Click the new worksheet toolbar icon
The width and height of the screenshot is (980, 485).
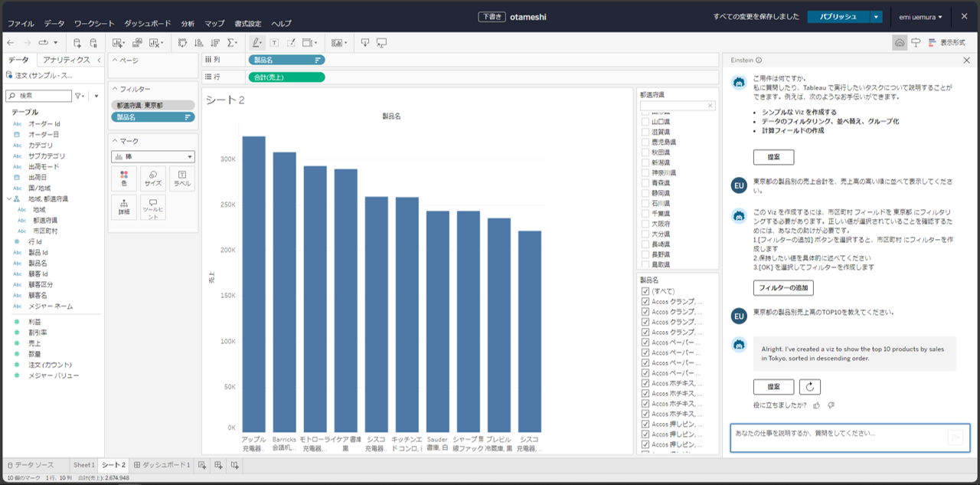[x=118, y=43]
